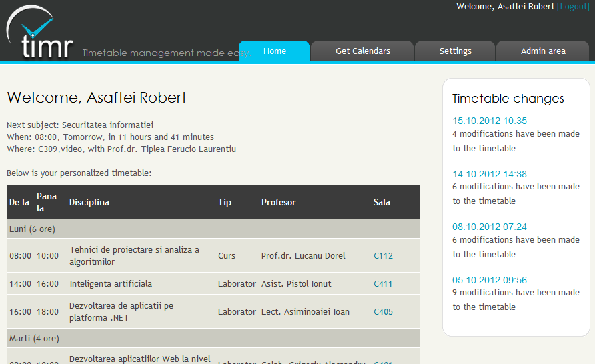Open room C411 link
The image size is (595, 364).
click(383, 284)
